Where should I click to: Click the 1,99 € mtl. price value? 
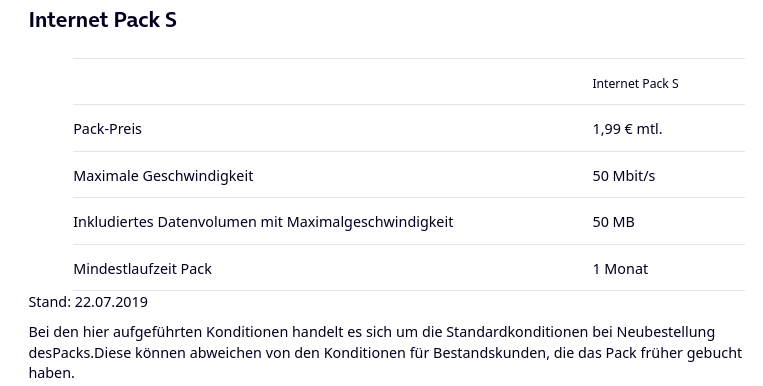627,129
